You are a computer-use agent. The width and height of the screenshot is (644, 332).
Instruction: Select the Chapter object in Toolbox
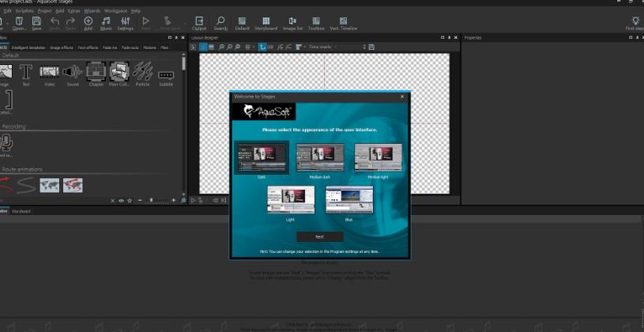point(96,74)
